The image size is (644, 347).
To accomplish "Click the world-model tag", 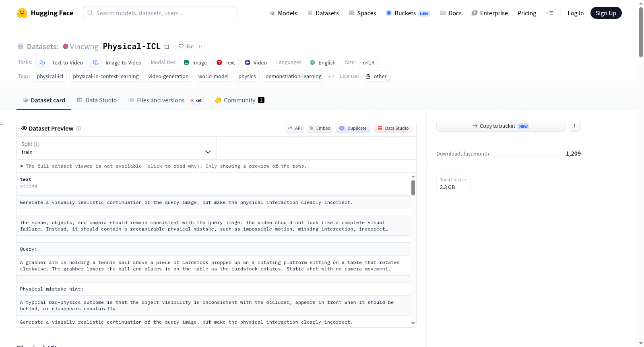I will click(x=213, y=76).
